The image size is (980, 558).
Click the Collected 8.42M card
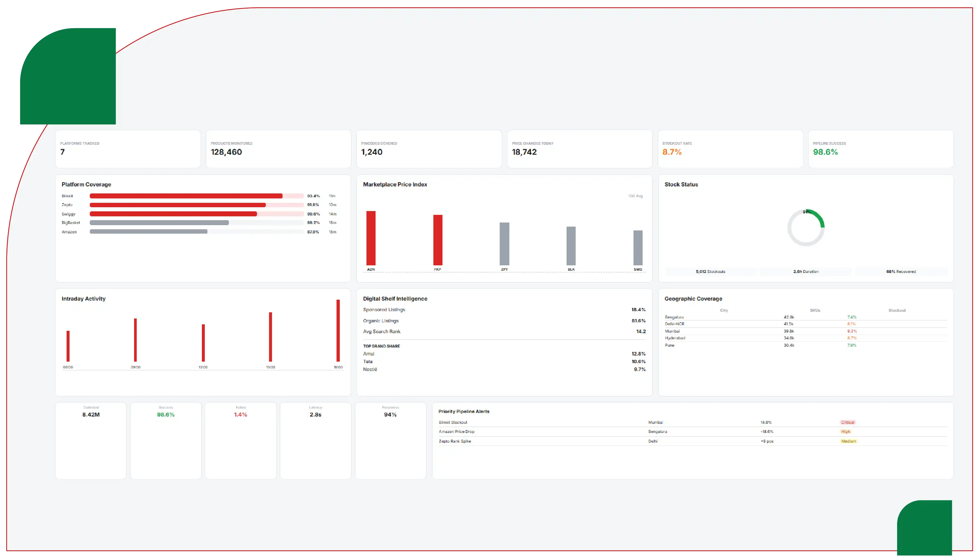(x=91, y=440)
